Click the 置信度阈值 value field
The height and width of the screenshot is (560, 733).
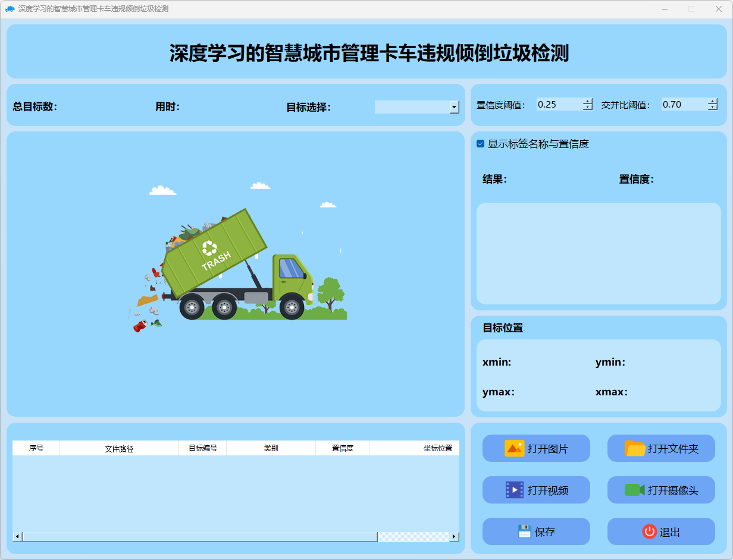pyautogui.click(x=558, y=105)
